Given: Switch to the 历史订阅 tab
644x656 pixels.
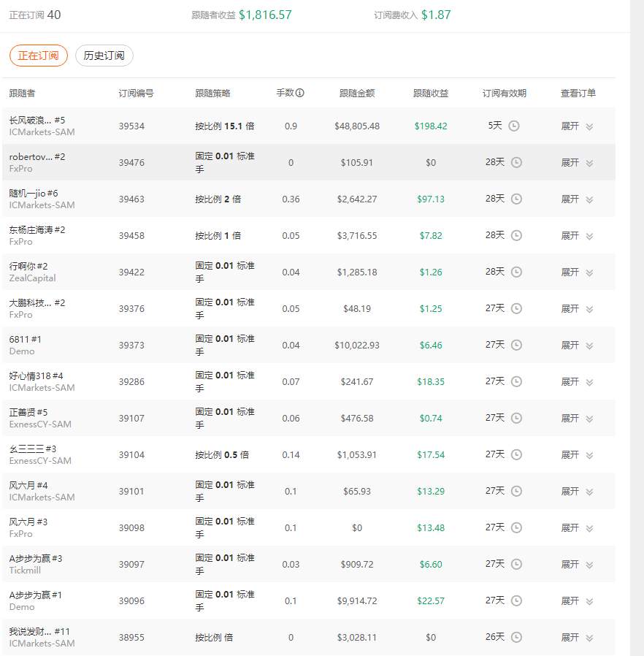Looking at the screenshot, I should tap(104, 56).
